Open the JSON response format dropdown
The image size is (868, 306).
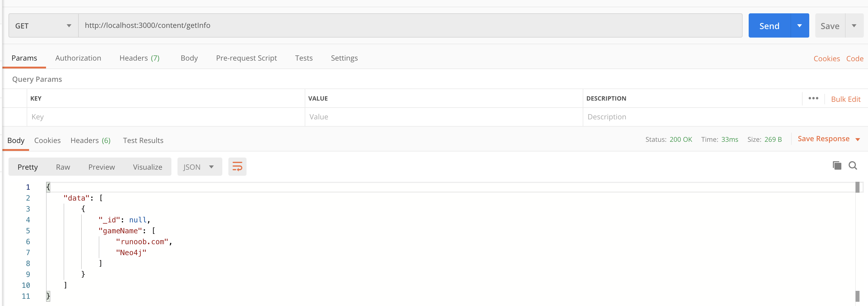[200, 166]
